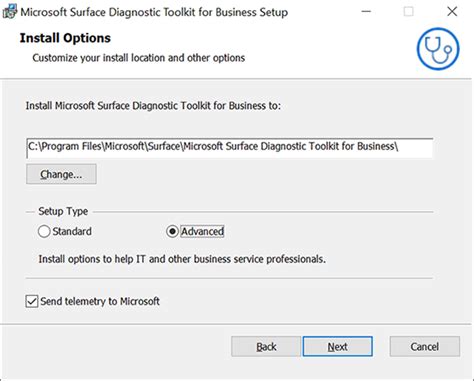Click the Setup Type group label
Image resolution: width=474 pixels, height=381 pixels.
click(x=63, y=211)
